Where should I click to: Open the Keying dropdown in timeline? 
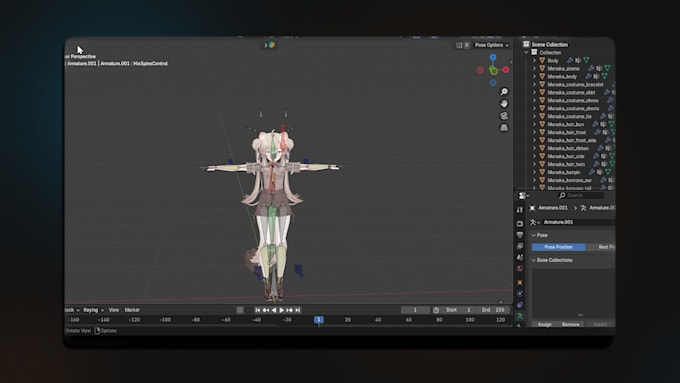tap(93, 310)
